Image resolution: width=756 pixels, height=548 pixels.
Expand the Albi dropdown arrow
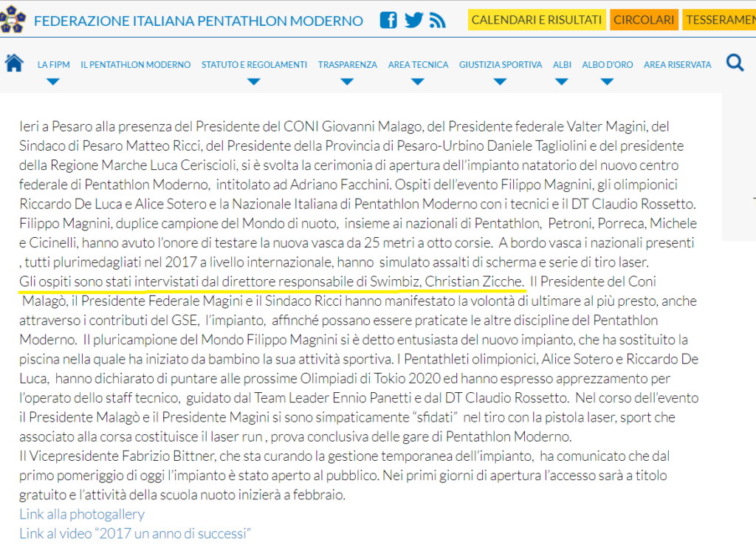[x=561, y=82]
